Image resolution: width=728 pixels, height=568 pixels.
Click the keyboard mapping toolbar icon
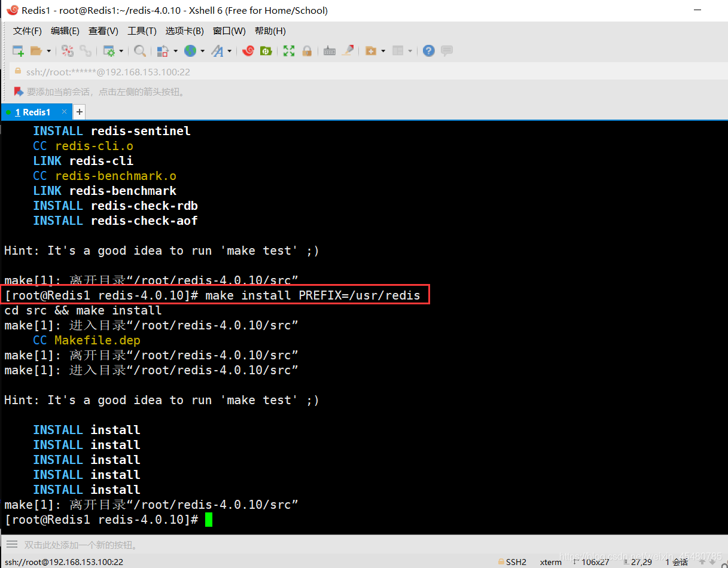(330, 51)
